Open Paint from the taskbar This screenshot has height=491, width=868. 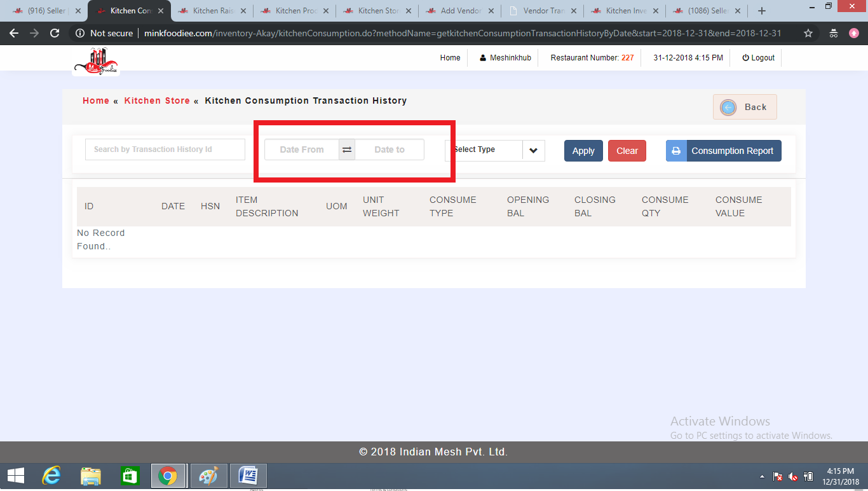click(208, 476)
